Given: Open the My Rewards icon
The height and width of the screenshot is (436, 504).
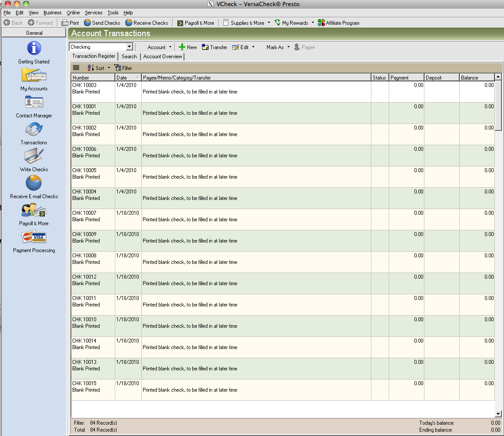Looking at the screenshot, I should pyautogui.click(x=277, y=23).
